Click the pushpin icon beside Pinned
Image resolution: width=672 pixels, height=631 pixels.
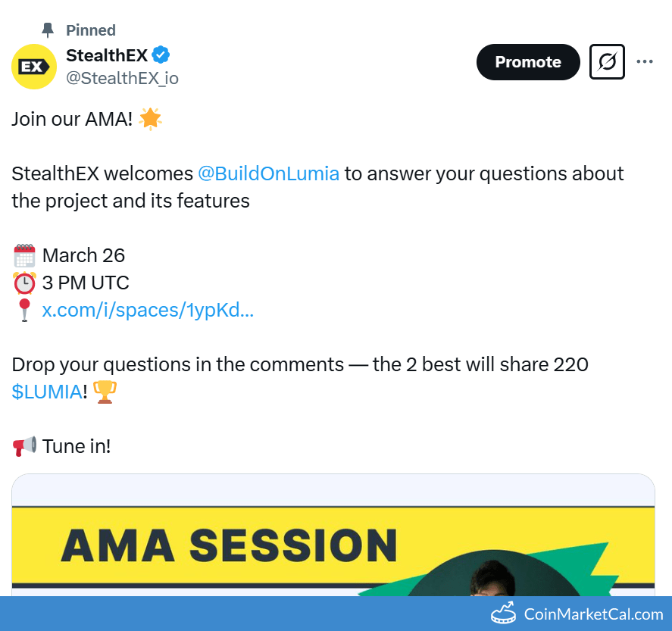(48, 30)
